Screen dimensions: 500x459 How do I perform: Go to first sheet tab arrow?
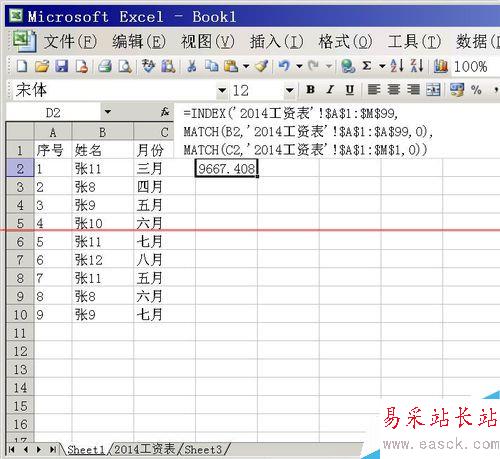click(12, 449)
